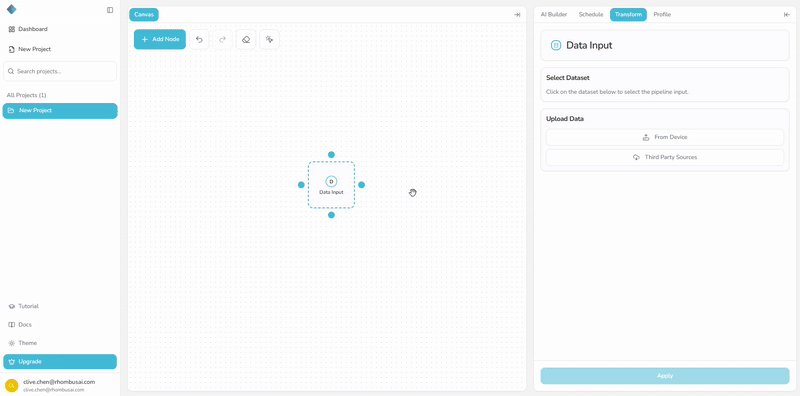Image resolution: width=800 pixels, height=396 pixels.
Task: Click the Tutorial graduation cap icon
Action: [x=12, y=306]
